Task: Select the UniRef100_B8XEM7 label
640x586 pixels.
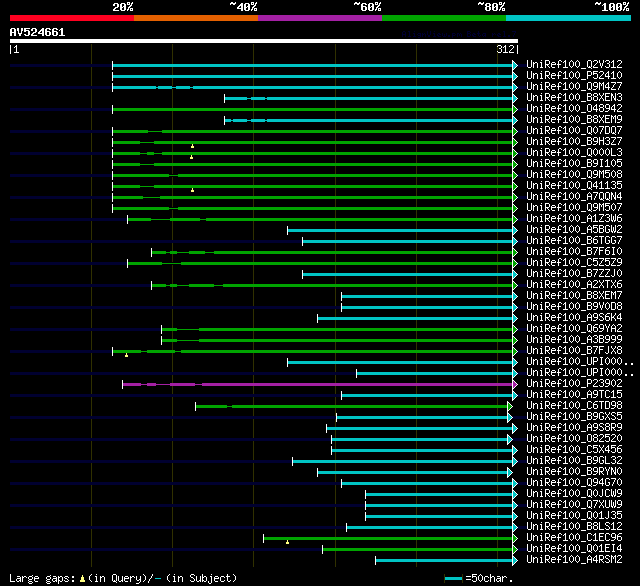Action: pos(574,295)
